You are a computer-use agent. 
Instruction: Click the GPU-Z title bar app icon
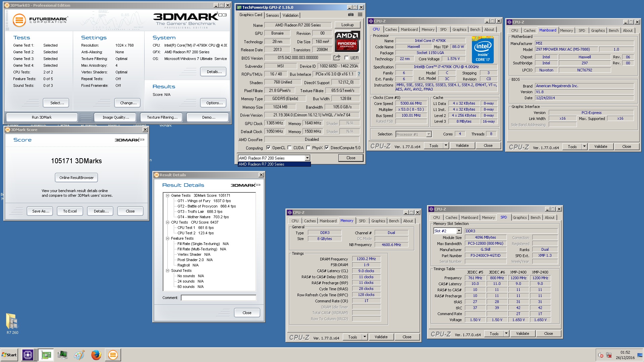[x=239, y=7]
